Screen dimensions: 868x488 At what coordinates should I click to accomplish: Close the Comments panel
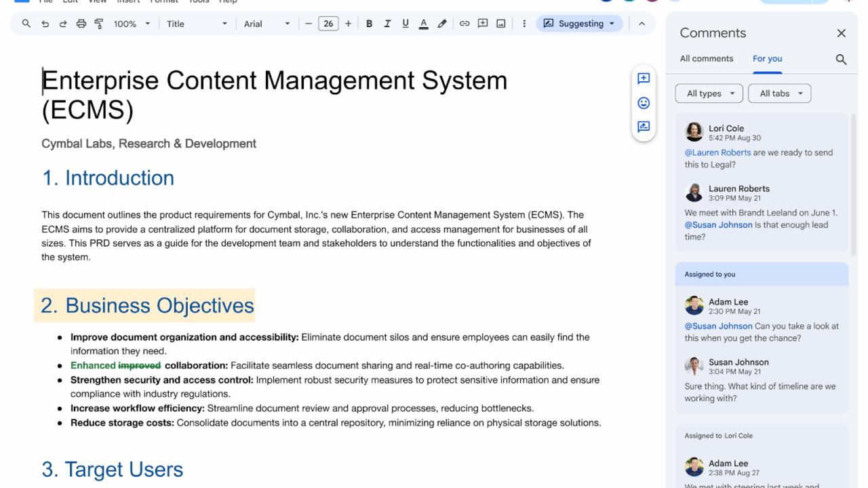pyautogui.click(x=842, y=33)
